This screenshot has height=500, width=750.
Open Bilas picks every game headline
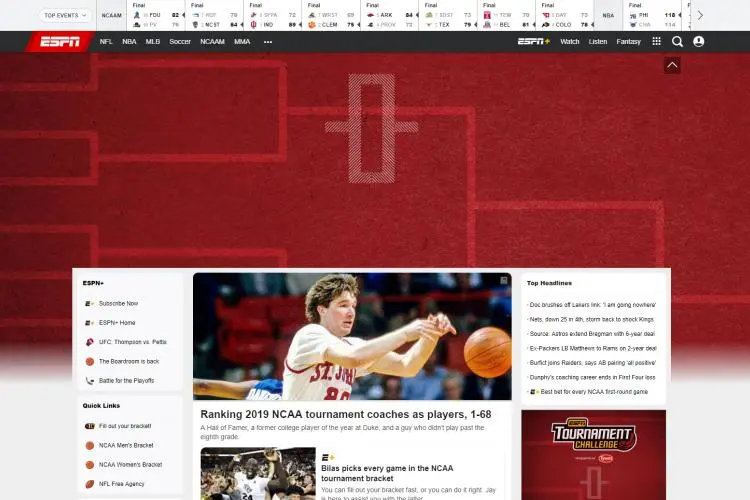[x=387, y=473]
